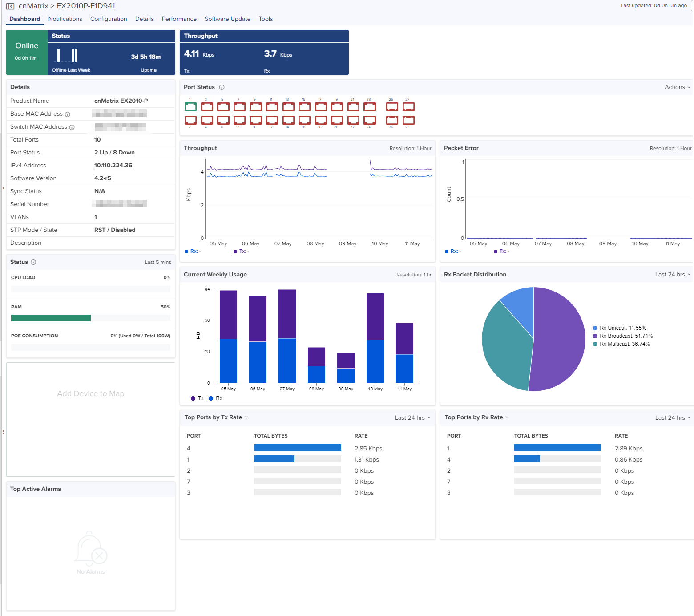694x616 pixels.
Task: Select SFP port 28 icon
Action: (408, 120)
